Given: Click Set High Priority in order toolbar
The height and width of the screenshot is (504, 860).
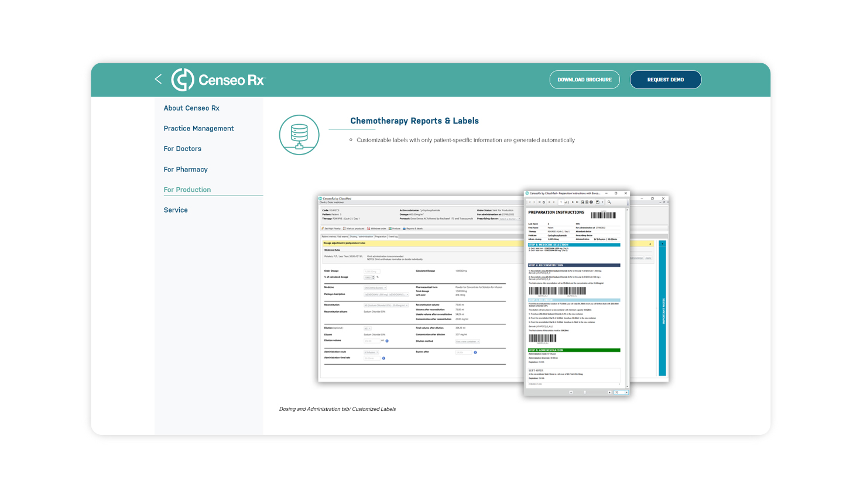Looking at the screenshot, I should point(331,228).
